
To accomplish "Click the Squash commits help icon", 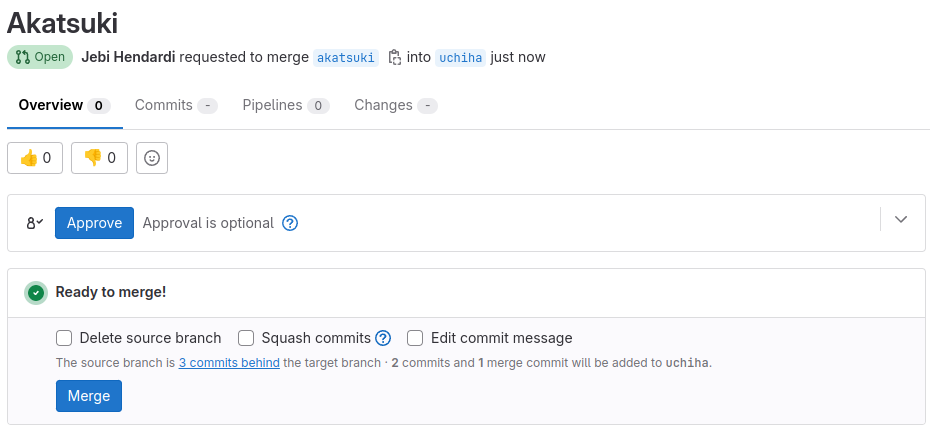I will pos(383,338).
